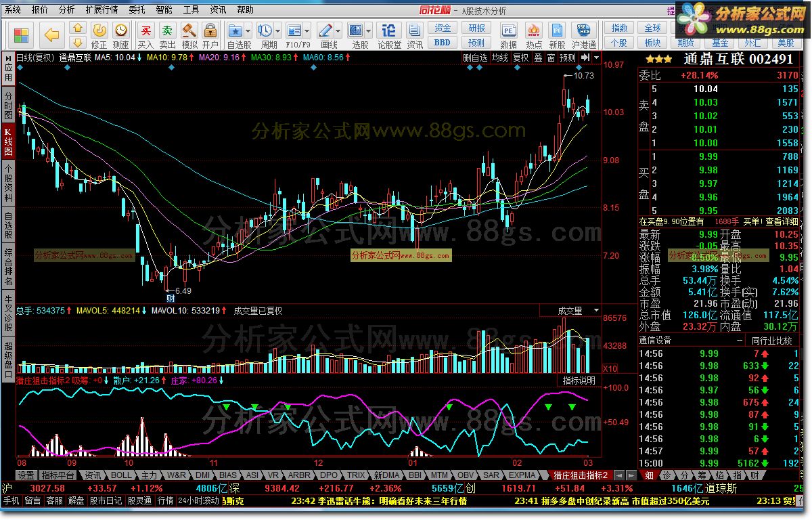Click the X10 volume scale label
812x520 pixels.
pyautogui.click(x=610, y=368)
